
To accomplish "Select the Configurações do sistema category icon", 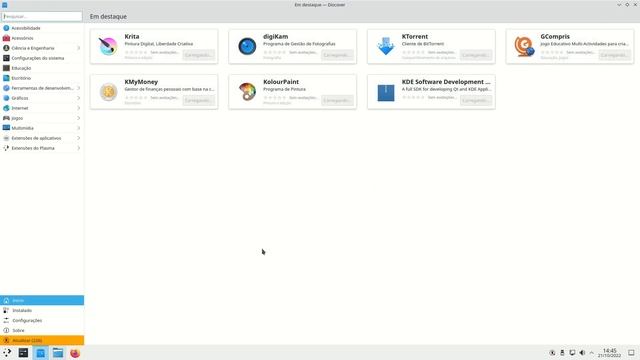I will point(6,58).
